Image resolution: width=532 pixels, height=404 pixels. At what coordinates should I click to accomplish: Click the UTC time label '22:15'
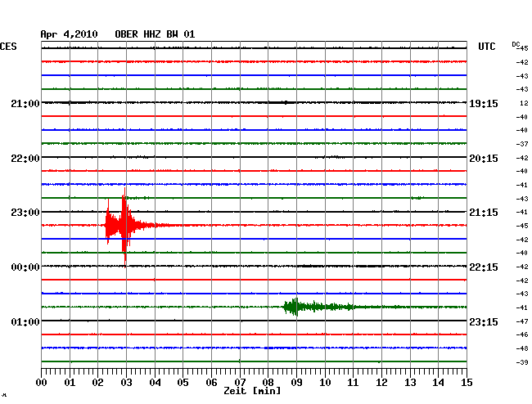tap(484, 267)
